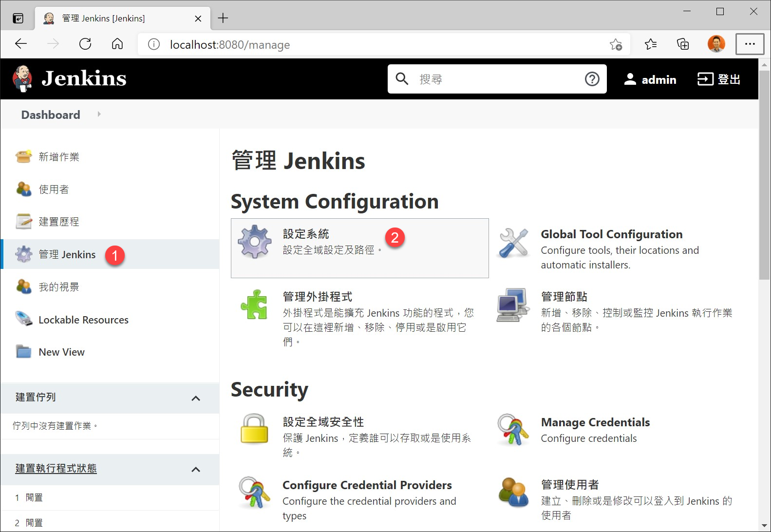Click the Lockable Resources USB drive icon
This screenshot has height=532, width=771.
tap(23, 319)
